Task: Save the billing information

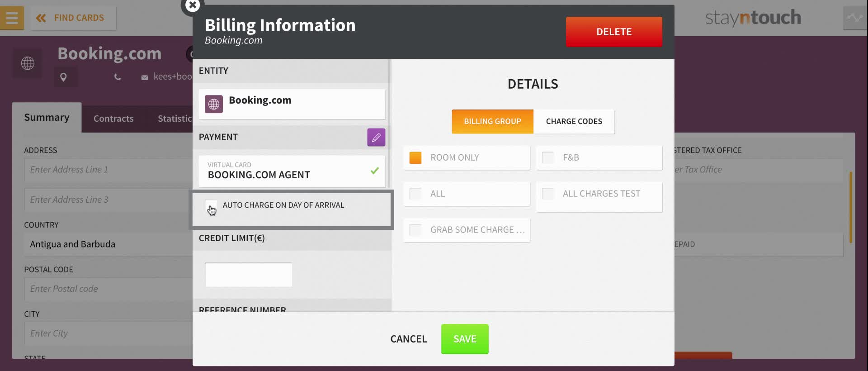Action: pyautogui.click(x=465, y=339)
